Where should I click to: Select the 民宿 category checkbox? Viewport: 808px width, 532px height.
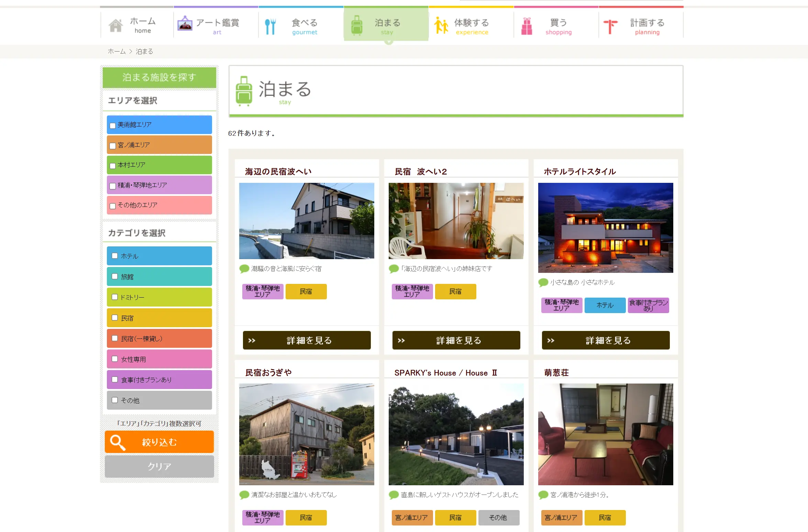tap(115, 318)
